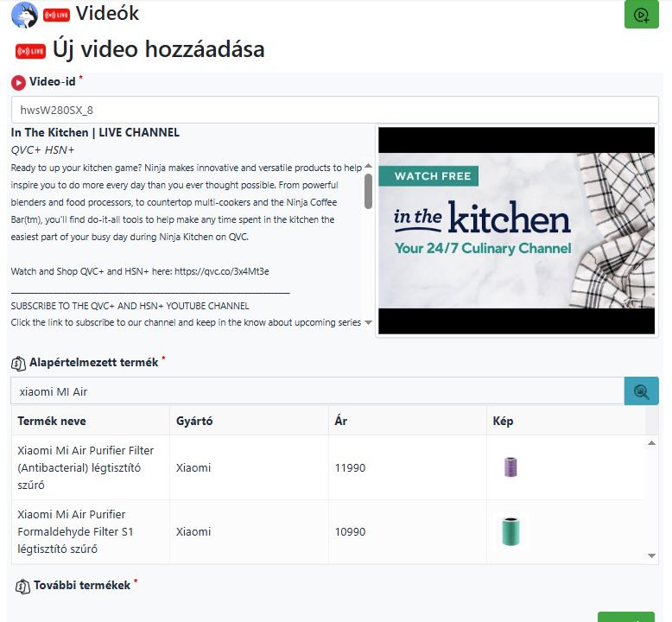This screenshot has height=622, width=672.
Task: Click the price 11990 cell
Action: click(x=408, y=467)
